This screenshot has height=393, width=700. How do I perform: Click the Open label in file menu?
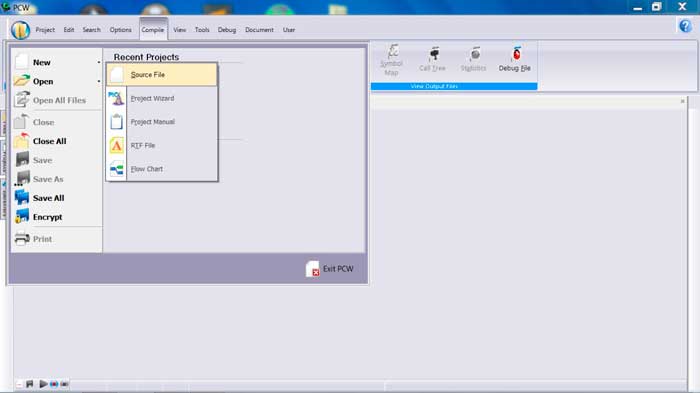tap(43, 82)
